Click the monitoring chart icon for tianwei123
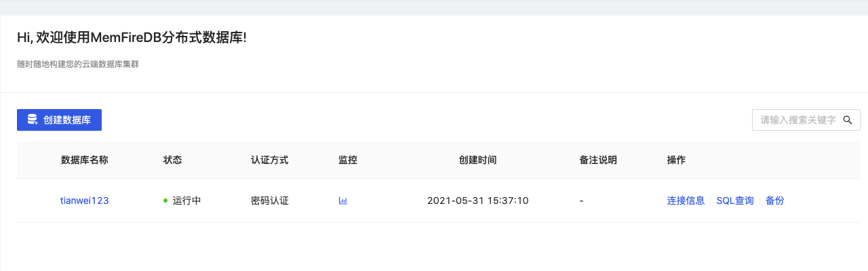 click(x=342, y=201)
